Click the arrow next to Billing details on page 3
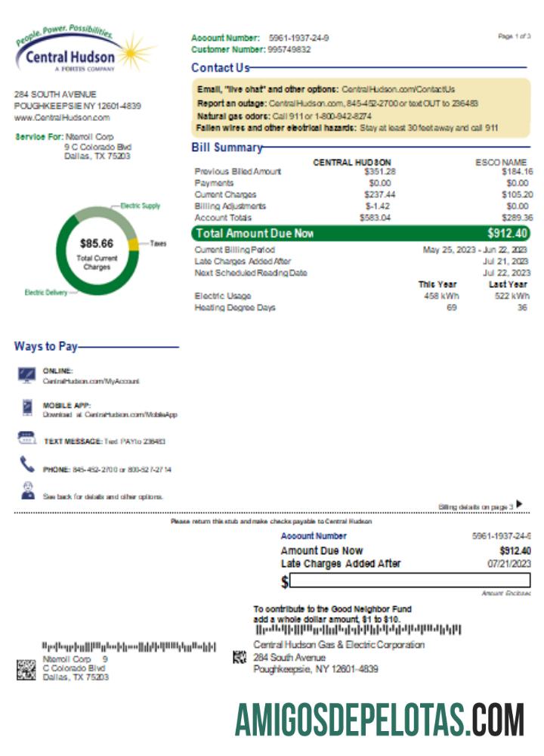Viewport: 544px width, 756px height. point(519,504)
